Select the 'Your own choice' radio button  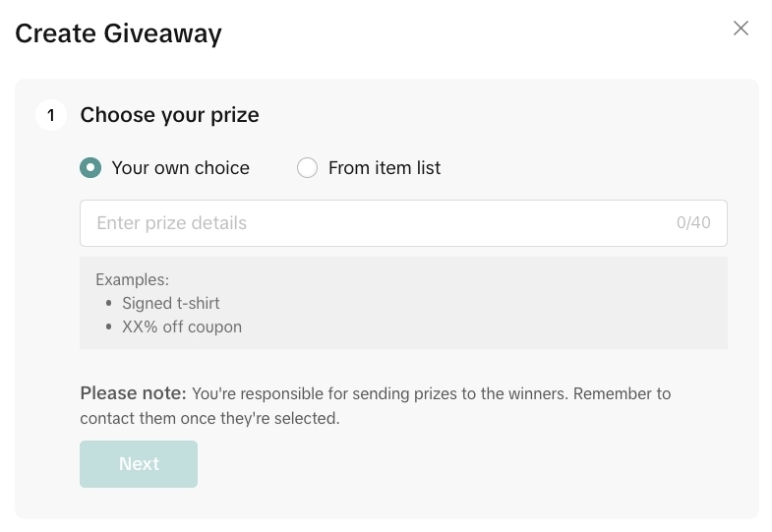point(90,168)
